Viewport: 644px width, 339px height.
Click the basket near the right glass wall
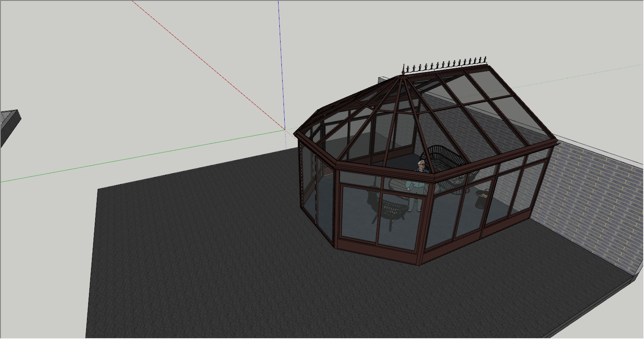[x=482, y=200]
